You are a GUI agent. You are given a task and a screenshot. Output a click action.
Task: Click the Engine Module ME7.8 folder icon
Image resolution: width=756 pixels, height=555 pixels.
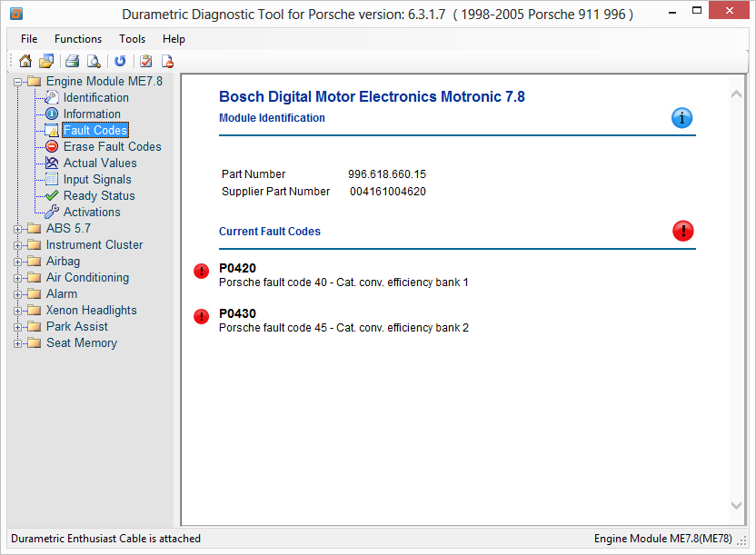[35, 81]
